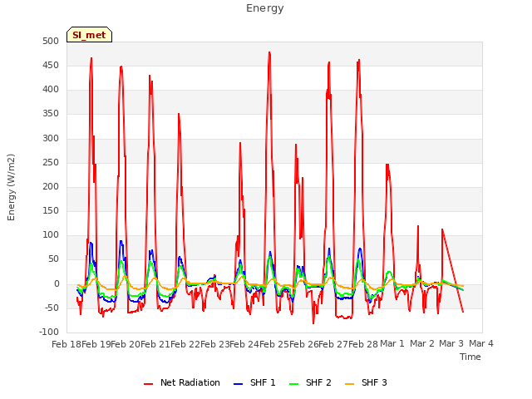Screen dimensions: 532x399
Task: Click the Net Radiation peak near Mar 1
Action: coord(387,165)
